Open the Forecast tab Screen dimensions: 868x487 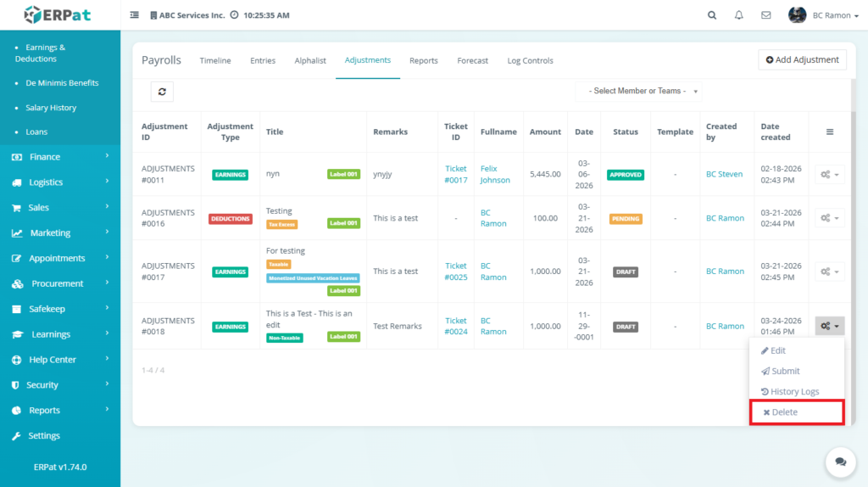(x=472, y=61)
